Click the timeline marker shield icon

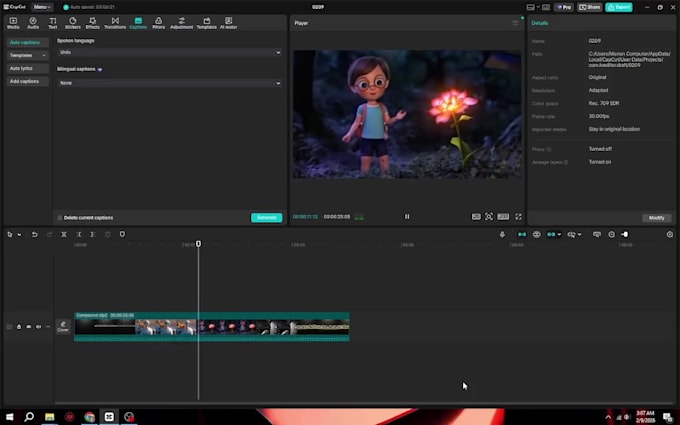[x=122, y=234]
